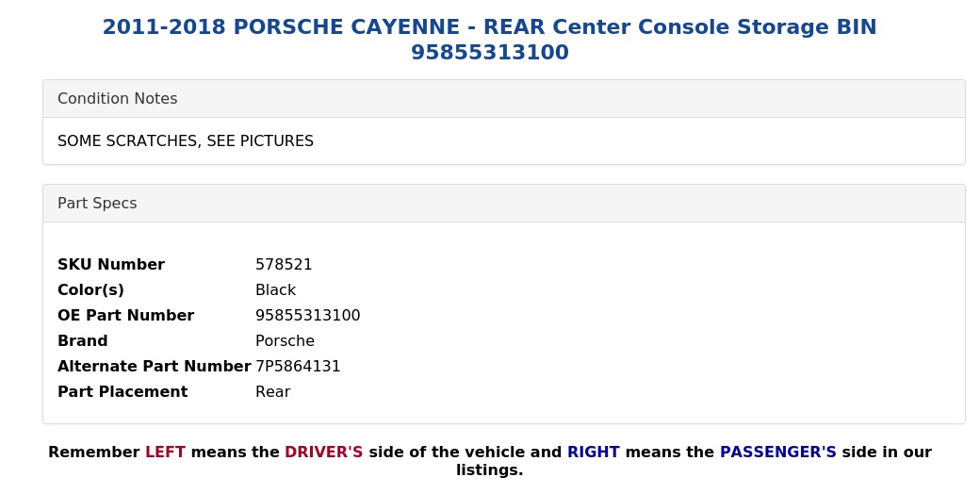980x494 pixels.
Task: Click the Color(s) label
Action: point(90,290)
